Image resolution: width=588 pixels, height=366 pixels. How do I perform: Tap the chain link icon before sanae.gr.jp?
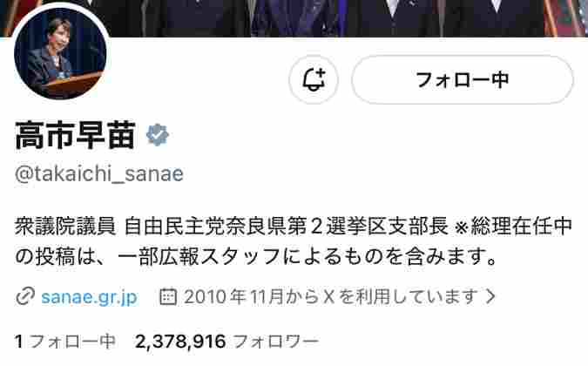coord(25,296)
